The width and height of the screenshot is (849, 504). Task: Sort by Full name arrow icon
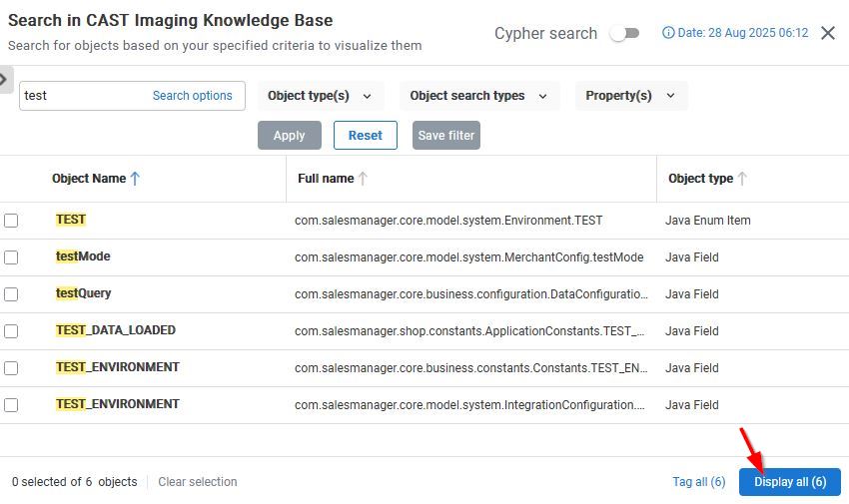coord(363,179)
